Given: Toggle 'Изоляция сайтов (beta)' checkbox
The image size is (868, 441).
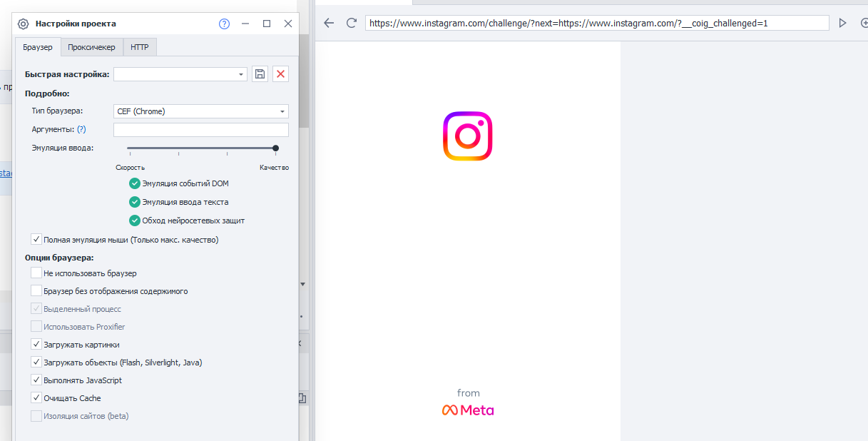Looking at the screenshot, I should pos(36,416).
